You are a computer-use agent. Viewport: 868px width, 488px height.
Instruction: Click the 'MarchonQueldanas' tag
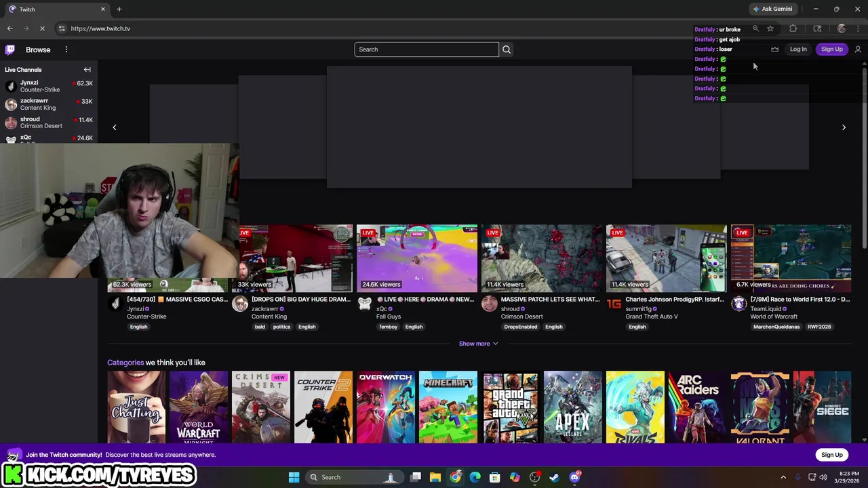pos(776,327)
